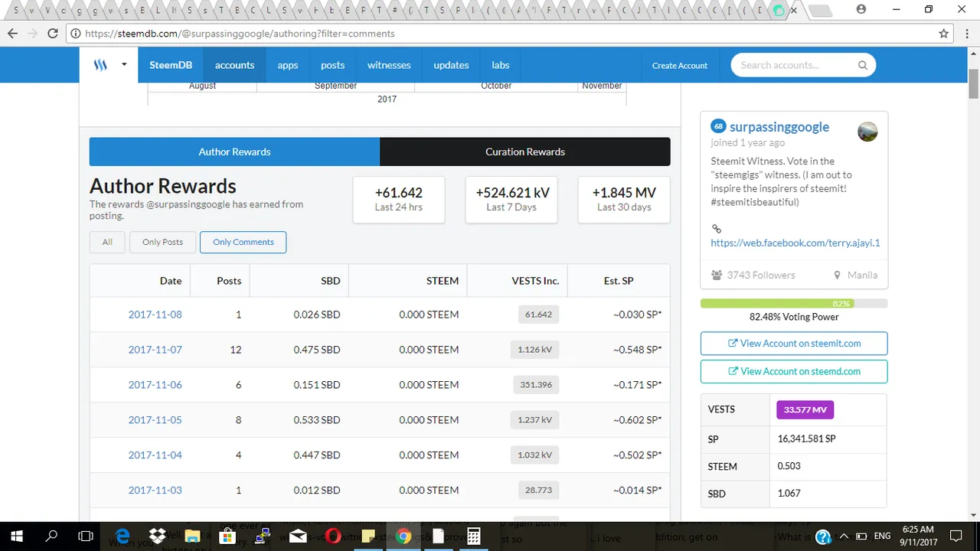This screenshot has height=551, width=980.
Task: Open the apps menu item
Action: [x=288, y=65]
